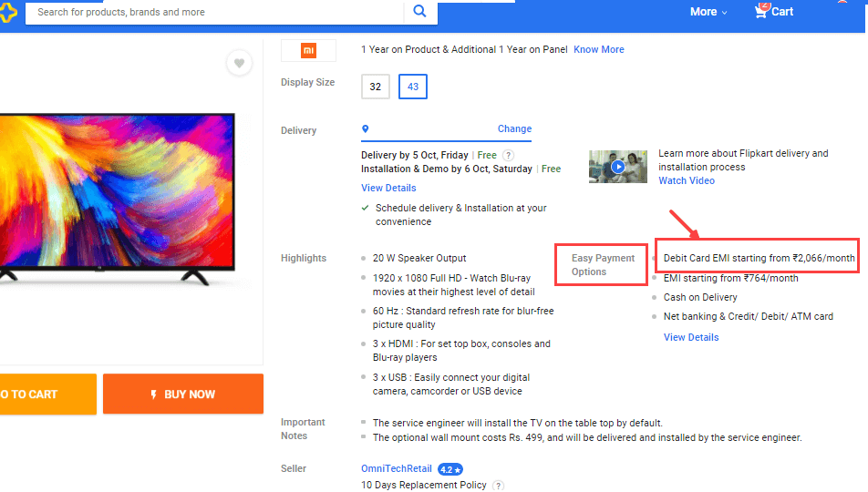
Task: Open payment options View Details link
Action: (x=691, y=337)
